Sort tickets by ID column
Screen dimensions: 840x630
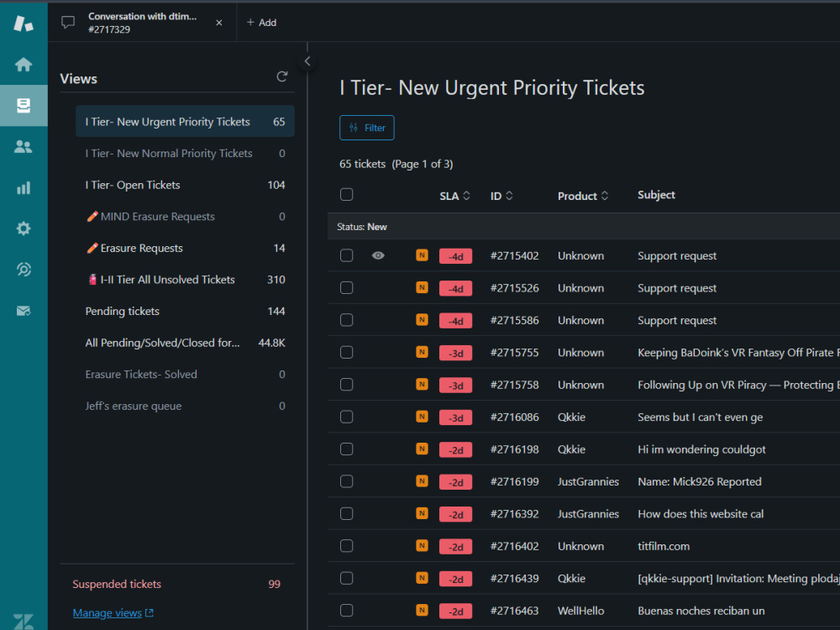pos(501,196)
